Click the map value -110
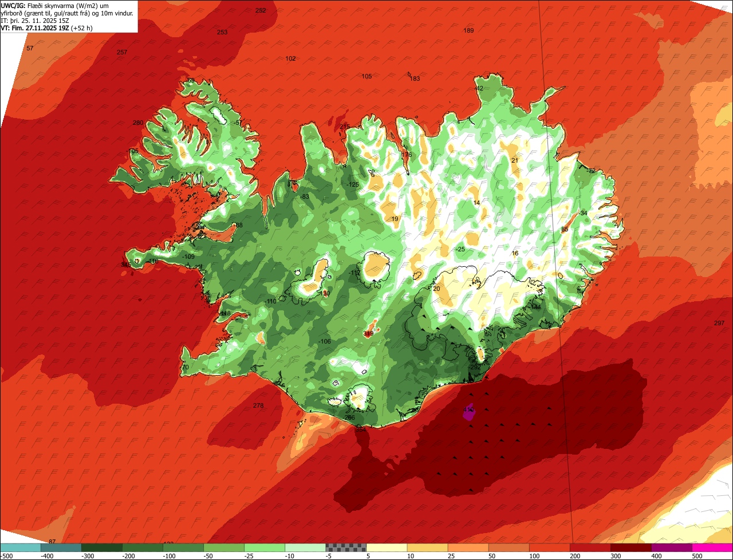 click(271, 301)
